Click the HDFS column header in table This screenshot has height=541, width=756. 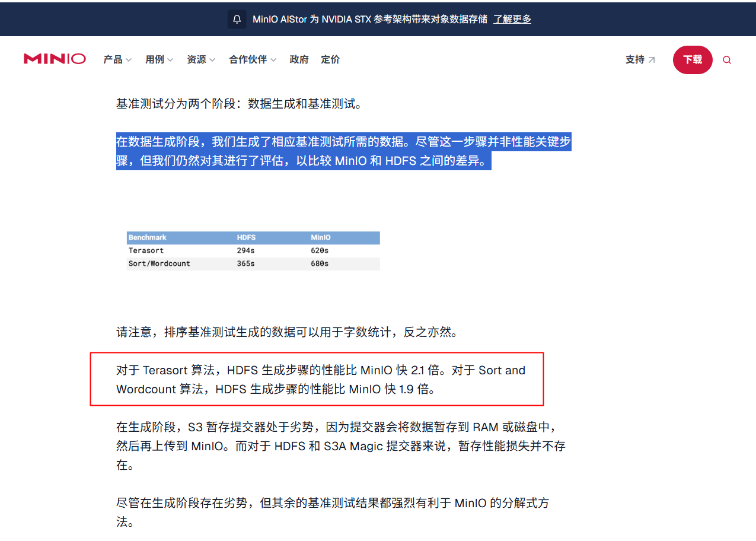click(246, 237)
